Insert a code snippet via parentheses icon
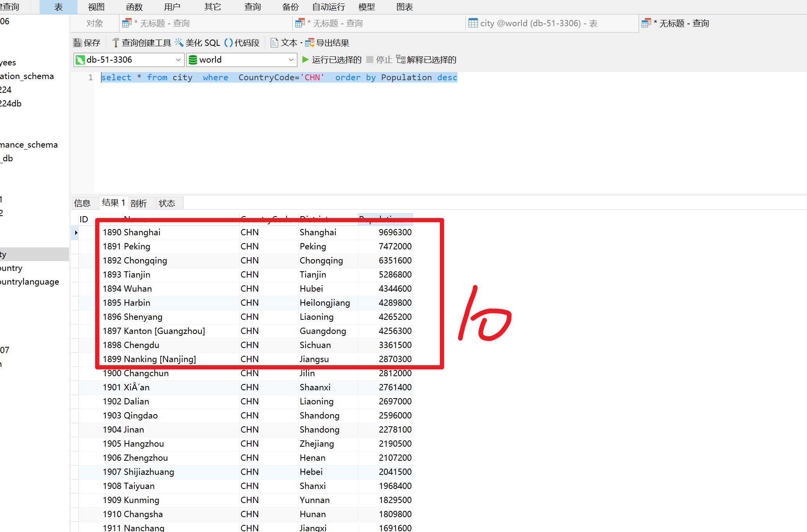Viewport: 807px width, 532px height. coord(228,43)
